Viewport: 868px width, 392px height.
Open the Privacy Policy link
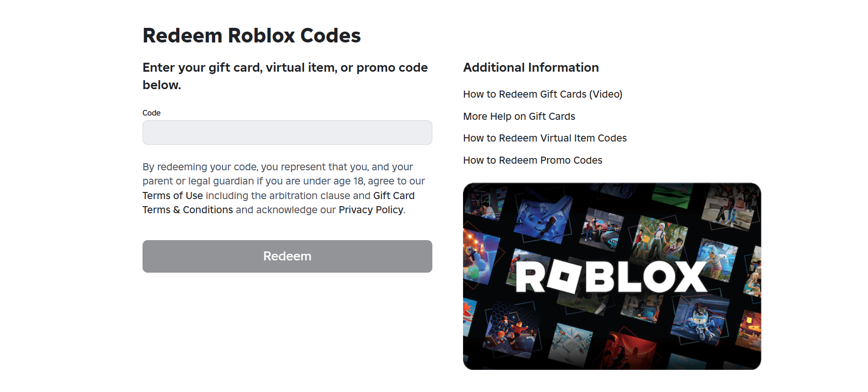coord(371,210)
